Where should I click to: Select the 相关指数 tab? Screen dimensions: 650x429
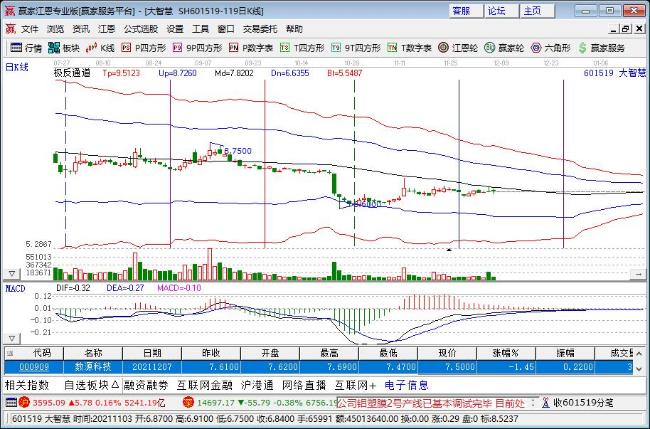pyautogui.click(x=27, y=385)
